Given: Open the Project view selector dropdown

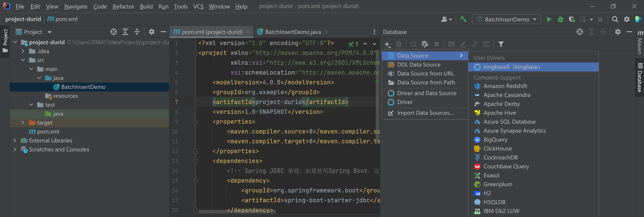Looking at the screenshot, I should point(34,32).
